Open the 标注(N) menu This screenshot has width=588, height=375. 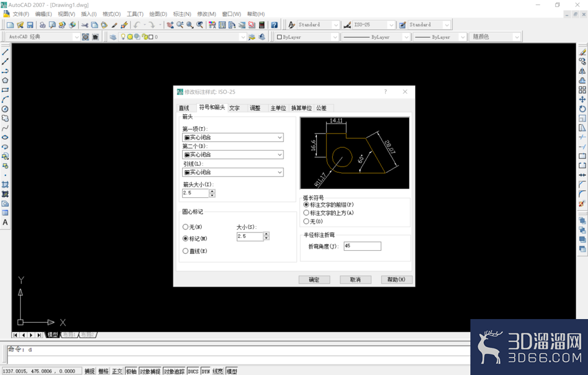tap(182, 14)
